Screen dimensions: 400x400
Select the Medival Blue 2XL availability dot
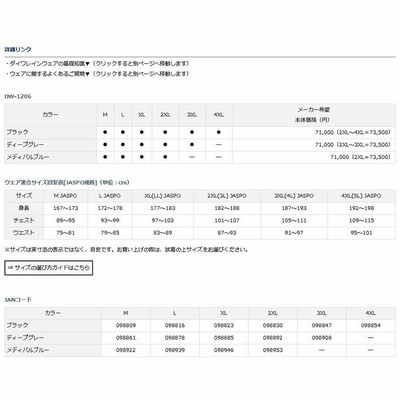tap(165, 157)
